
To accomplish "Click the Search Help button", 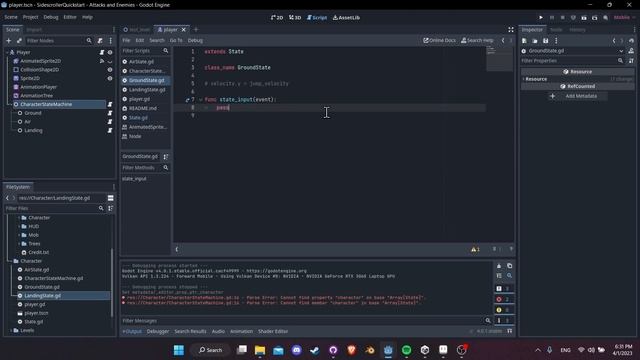I will pos(477,40).
